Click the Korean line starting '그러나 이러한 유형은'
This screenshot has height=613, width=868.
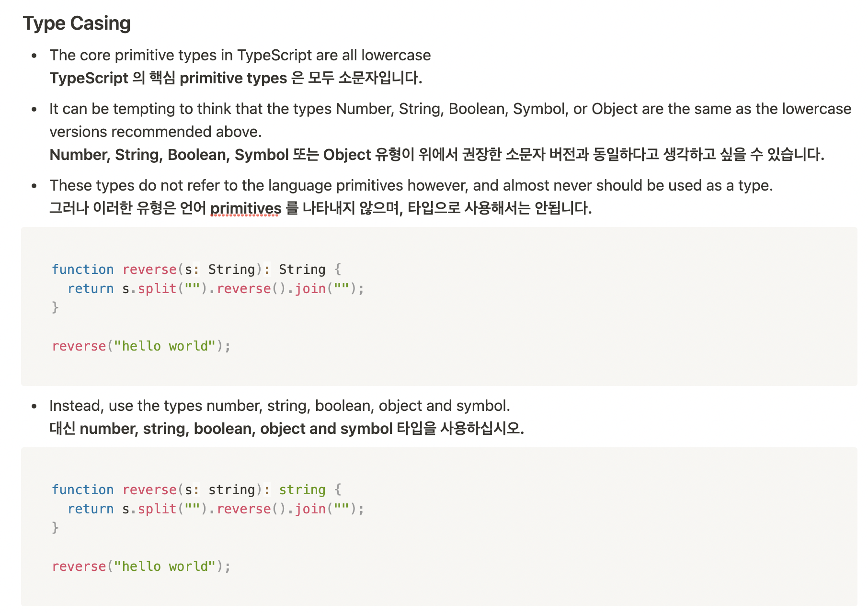320,208
